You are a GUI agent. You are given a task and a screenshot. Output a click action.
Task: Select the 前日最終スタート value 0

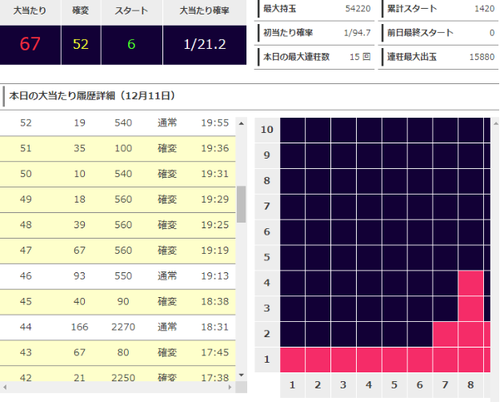tap(492, 33)
